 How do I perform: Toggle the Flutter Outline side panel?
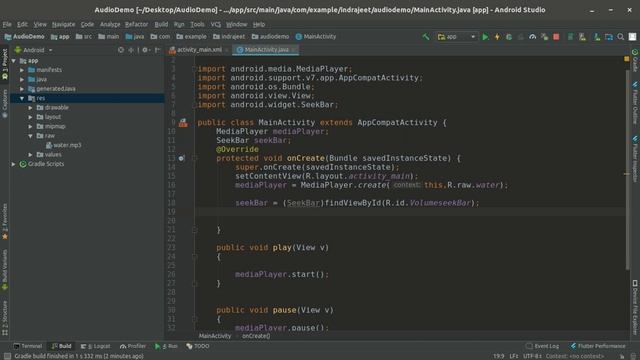(635, 103)
